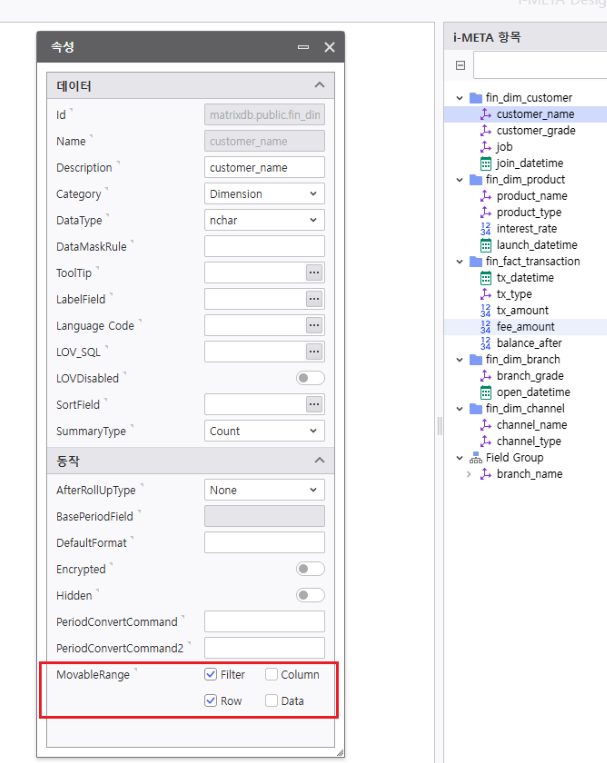The width and height of the screenshot is (607, 763).
Task: Expand the branch_name field group node
Action: click(469, 474)
